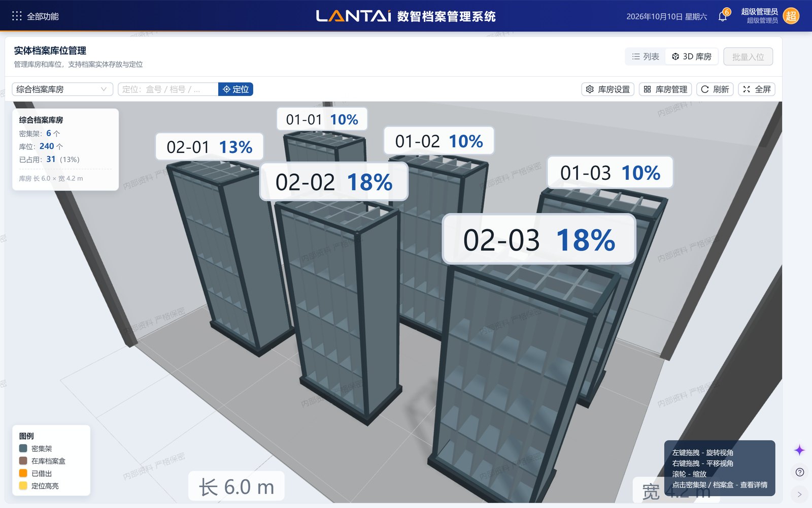Select rack label 01-01 10%

tap(322, 119)
